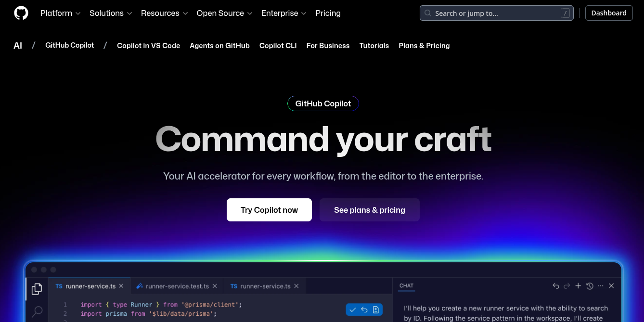Click the redo arrow in the Chat panel
Screen dimensions: 644x322
point(567,285)
